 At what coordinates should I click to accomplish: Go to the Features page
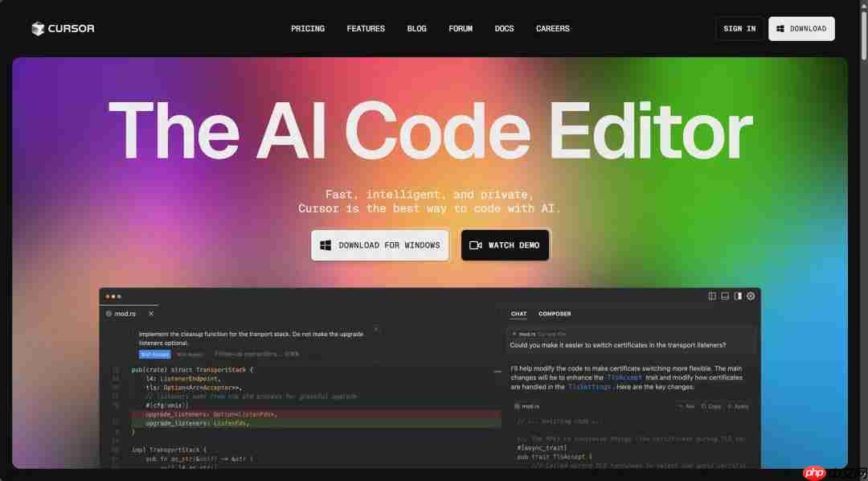click(366, 29)
